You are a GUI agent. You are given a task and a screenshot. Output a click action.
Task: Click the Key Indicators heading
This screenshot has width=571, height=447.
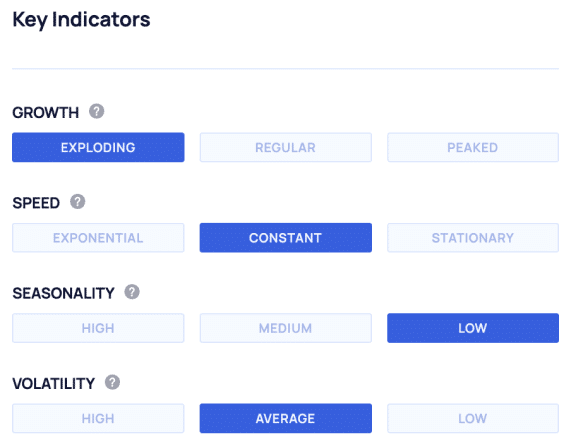pyautogui.click(x=81, y=20)
